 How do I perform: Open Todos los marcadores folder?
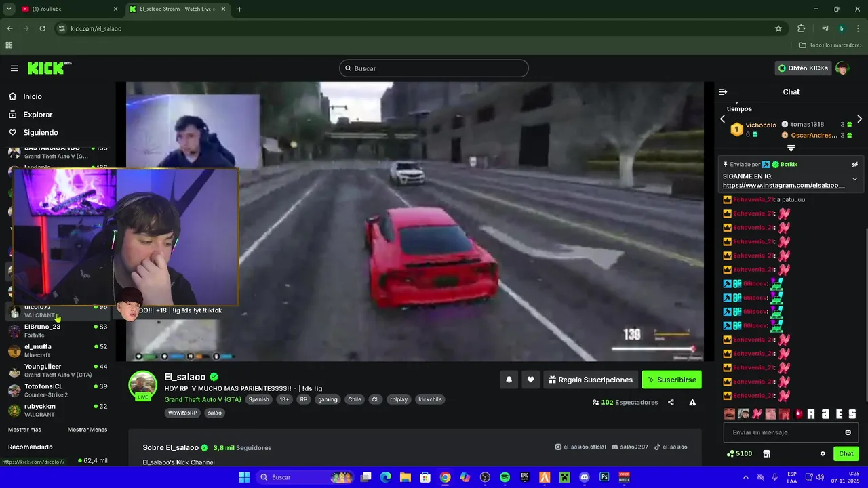click(x=830, y=45)
